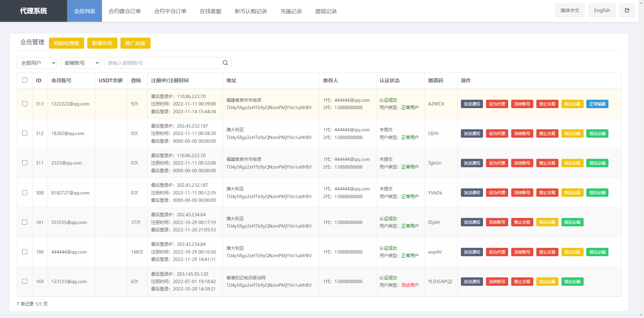This screenshot has width=644, height=318.
Task: Select the checkbox for 2323@qq.com row
Action: (24, 163)
